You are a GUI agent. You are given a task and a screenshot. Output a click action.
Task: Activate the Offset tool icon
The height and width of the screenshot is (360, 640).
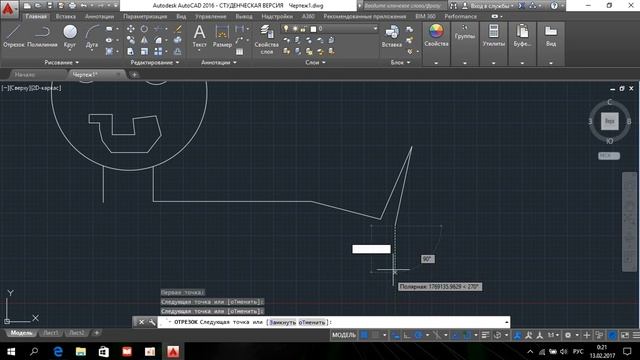click(178, 51)
